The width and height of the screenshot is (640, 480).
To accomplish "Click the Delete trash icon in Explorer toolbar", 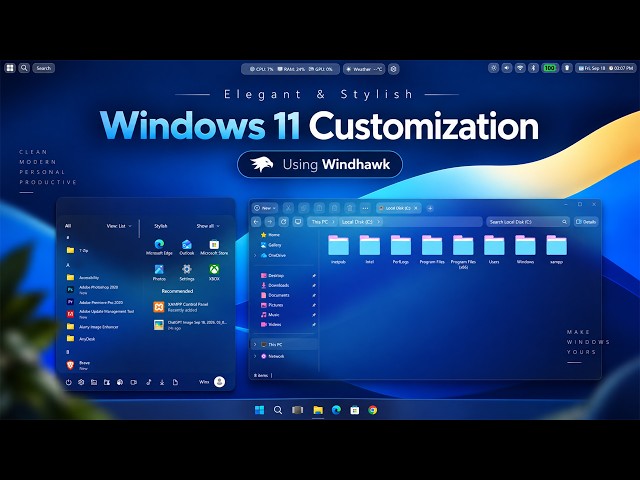I will [x=350, y=208].
